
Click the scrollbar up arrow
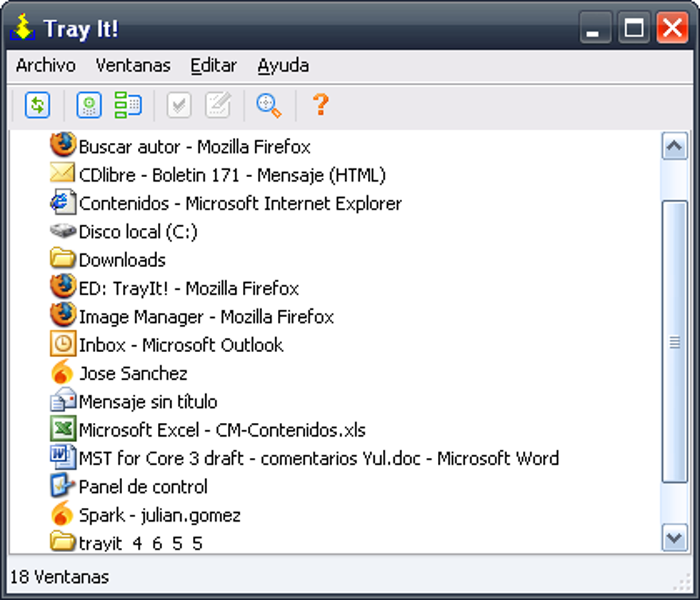pos(675,146)
